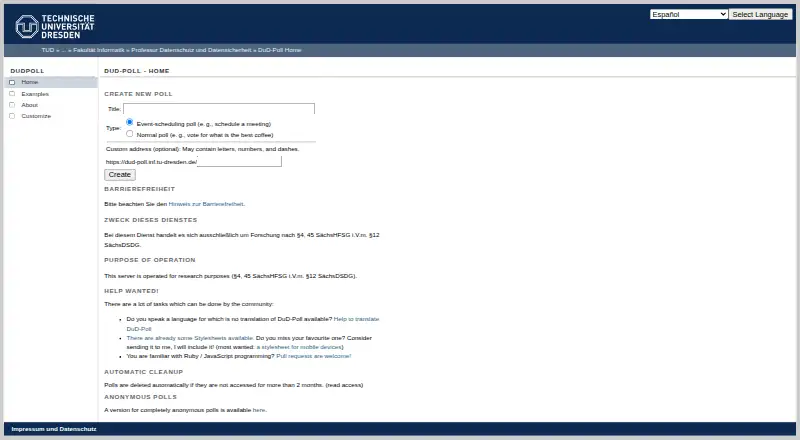Image resolution: width=800 pixels, height=440 pixels.
Task: Open the Customize sidebar menu item
Action: point(36,116)
